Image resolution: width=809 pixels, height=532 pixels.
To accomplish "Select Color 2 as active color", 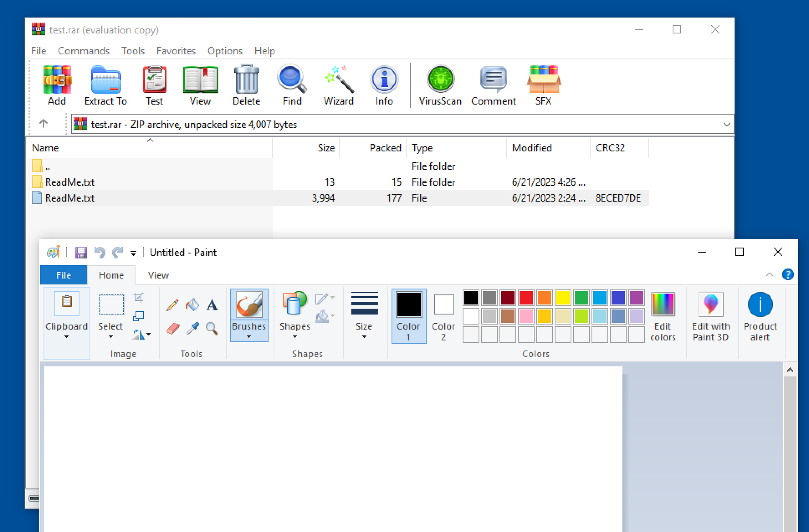I will click(443, 316).
